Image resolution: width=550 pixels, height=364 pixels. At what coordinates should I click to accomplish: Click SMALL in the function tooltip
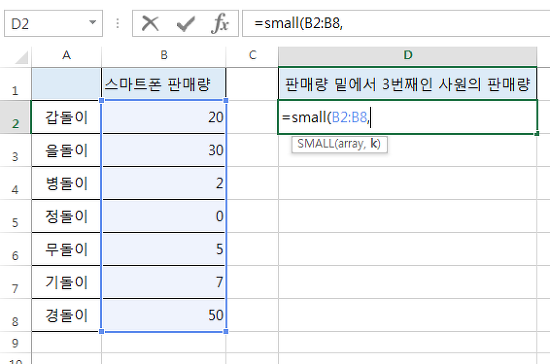tap(315, 144)
